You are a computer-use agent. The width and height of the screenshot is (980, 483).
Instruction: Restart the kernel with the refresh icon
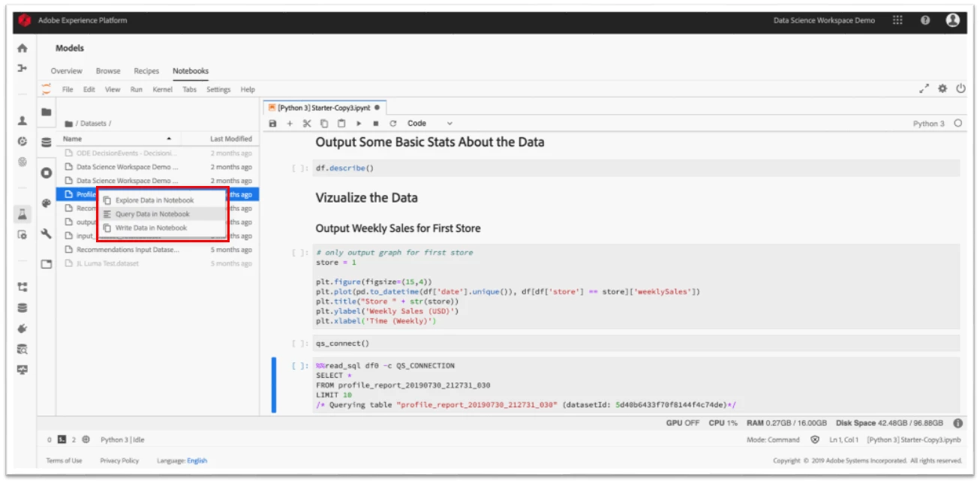pyautogui.click(x=392, y=124)
